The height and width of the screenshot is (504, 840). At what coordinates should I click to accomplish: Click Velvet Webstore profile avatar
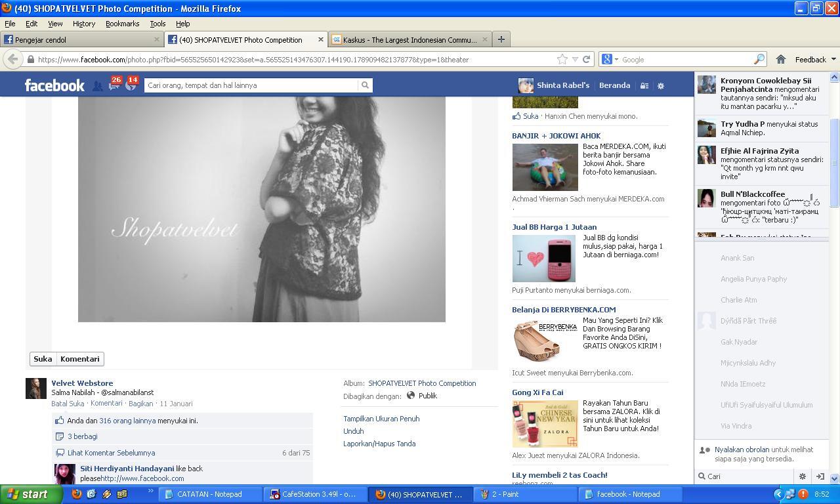click(x=36, y=388)
